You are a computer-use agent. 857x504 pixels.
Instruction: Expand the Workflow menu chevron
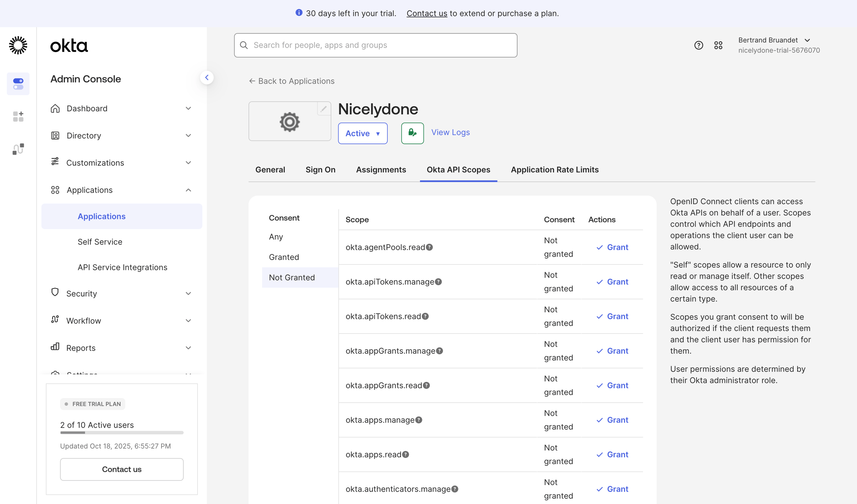[188, 321]
